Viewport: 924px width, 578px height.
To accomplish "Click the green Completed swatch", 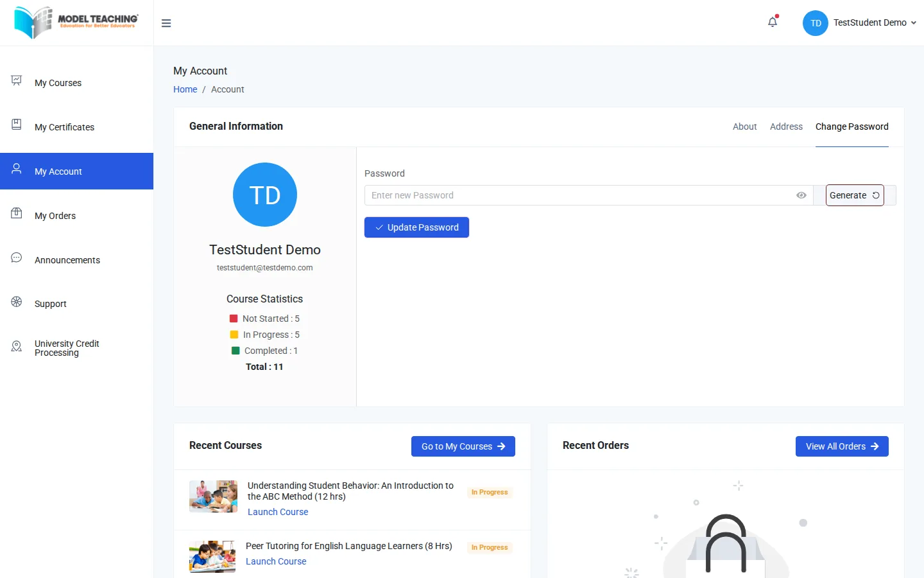I will tap(235, 351).
